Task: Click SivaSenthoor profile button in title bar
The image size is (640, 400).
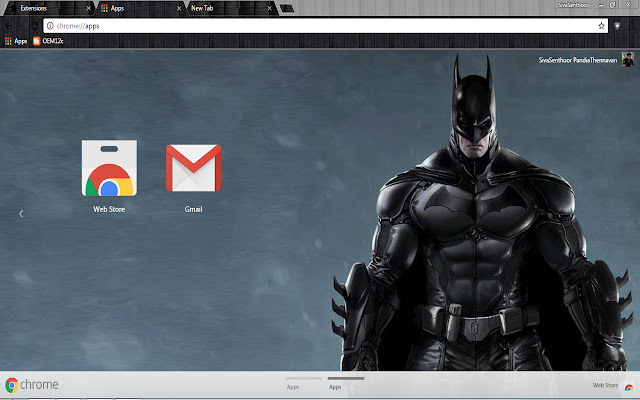Action: (x=573, y=5)
